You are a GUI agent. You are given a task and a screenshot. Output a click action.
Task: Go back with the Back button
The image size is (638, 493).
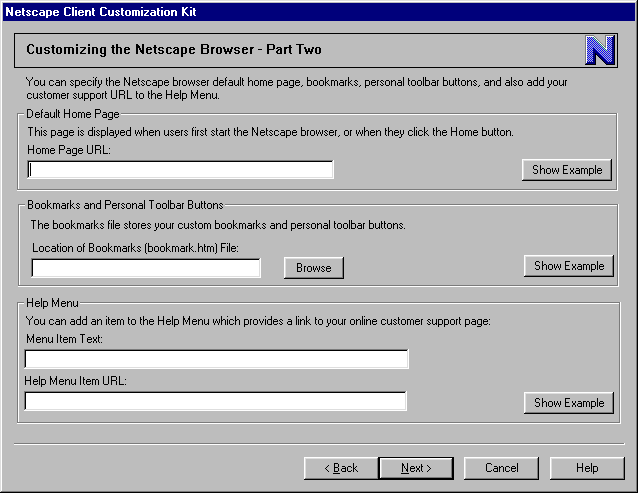click(340, 468)
